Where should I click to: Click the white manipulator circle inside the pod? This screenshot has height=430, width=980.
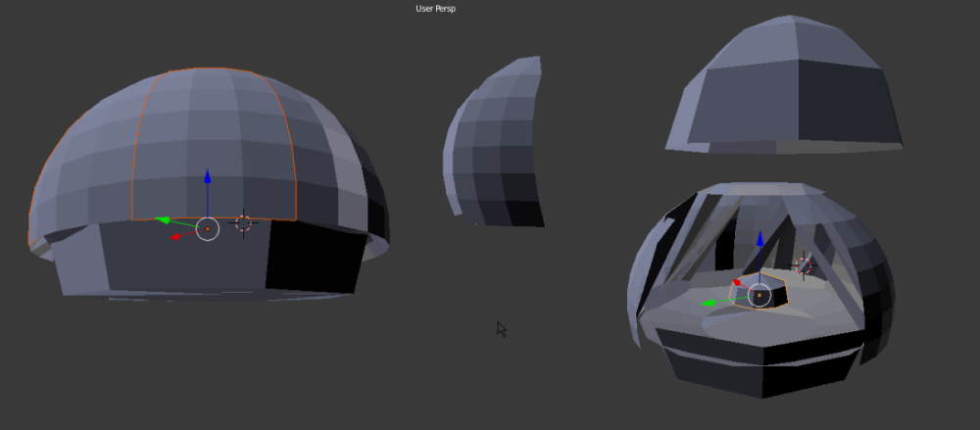760,295
